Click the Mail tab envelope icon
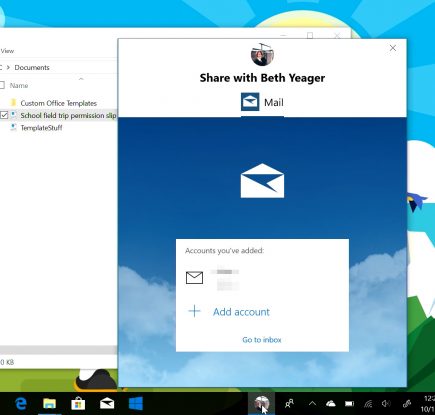This screenshot has width=435, height=415. [x=250, y=102]
